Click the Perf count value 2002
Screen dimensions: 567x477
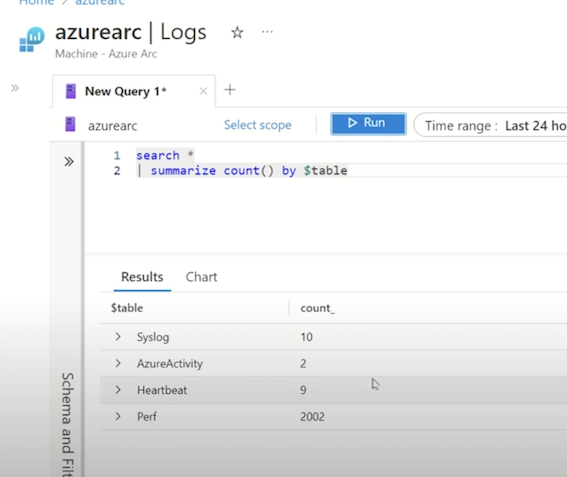(x=312, y=417)
